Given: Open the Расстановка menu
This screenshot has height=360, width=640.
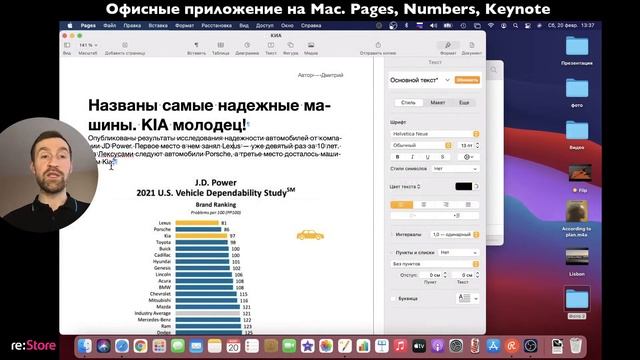Looking at the screenshot, I should (x=216, y=25).
